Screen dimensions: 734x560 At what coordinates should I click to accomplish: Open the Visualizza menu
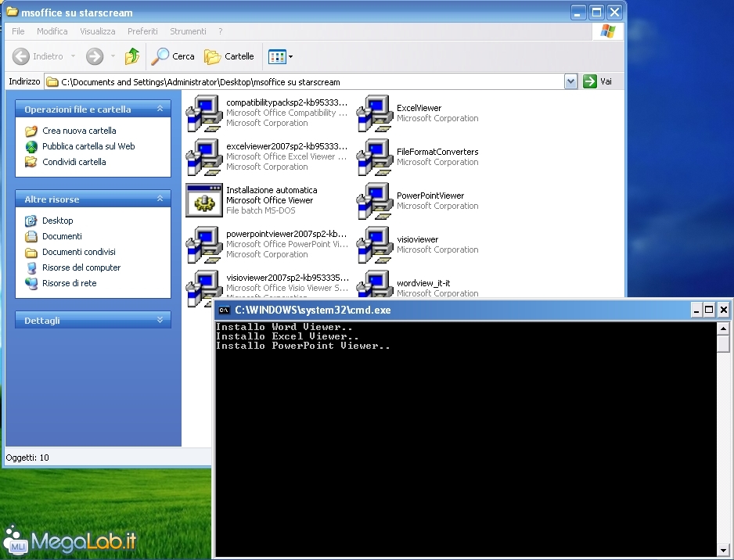click(97, 31)
